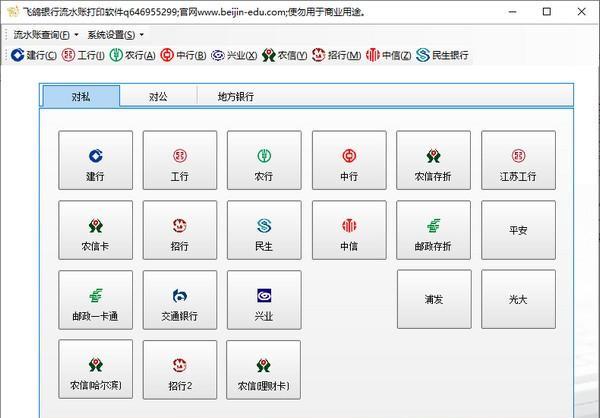This screenshot has width=600, height=418.
Task: Select the 邮政一卡通 tile
Action: point(96,300)
